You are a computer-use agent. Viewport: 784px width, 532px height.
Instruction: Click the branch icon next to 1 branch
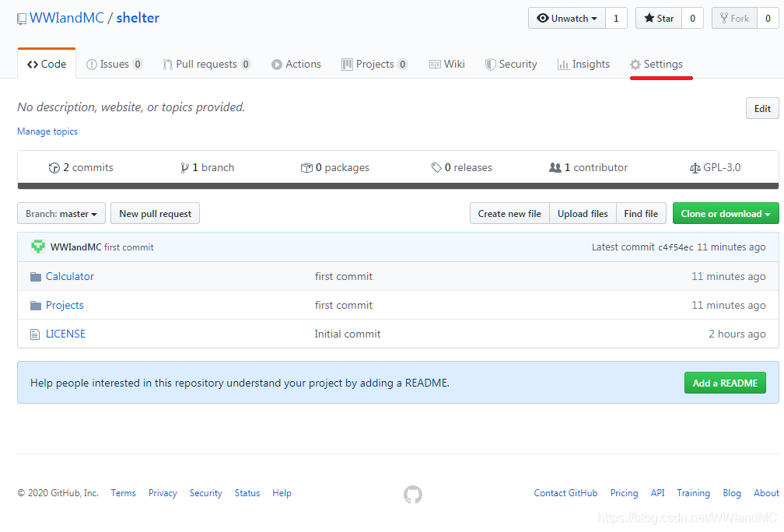(184, 168)
